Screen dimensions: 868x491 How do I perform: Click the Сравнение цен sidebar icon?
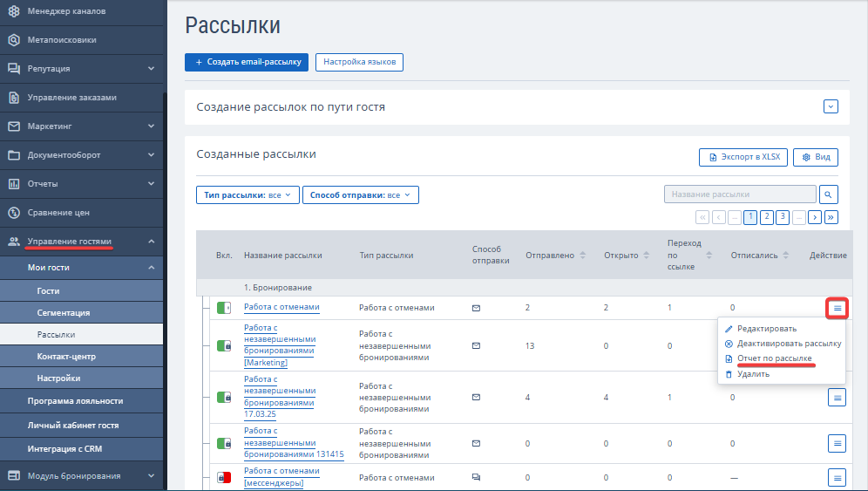tap(14, 212)
